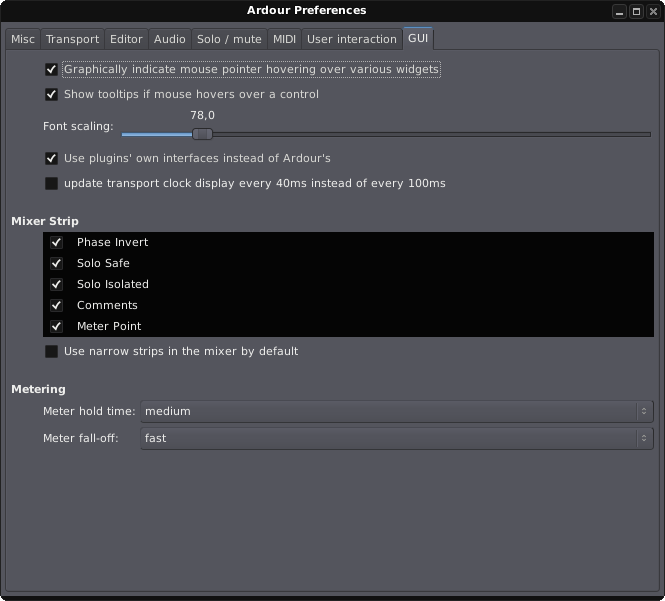Uncheck the Meter Point option

click(56, 326)
